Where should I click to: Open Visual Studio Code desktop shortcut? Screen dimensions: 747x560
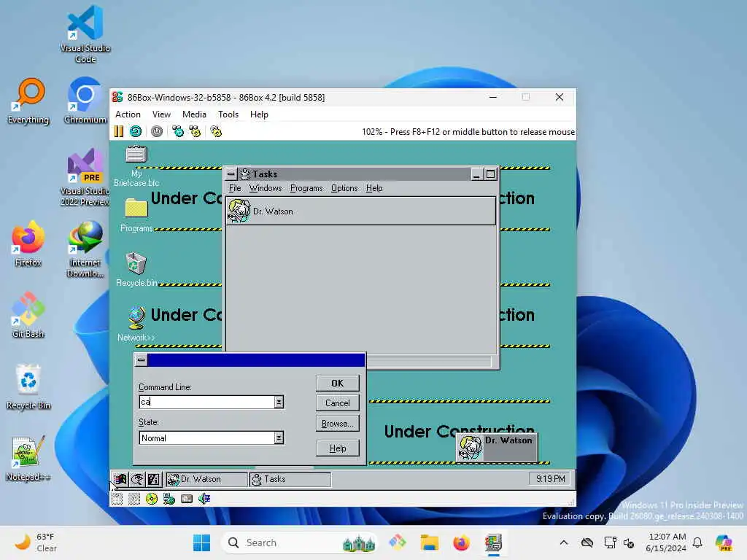pos(85,34)
